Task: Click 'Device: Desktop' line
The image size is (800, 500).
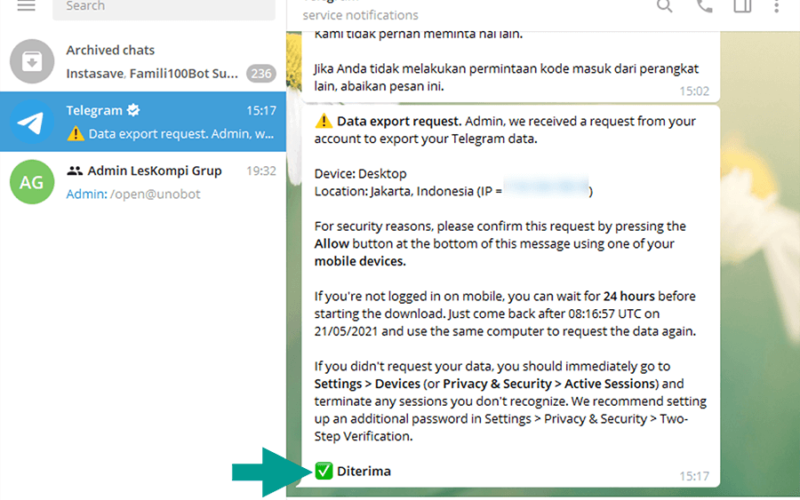Action: pyautogui.click(x=360, y=174)
